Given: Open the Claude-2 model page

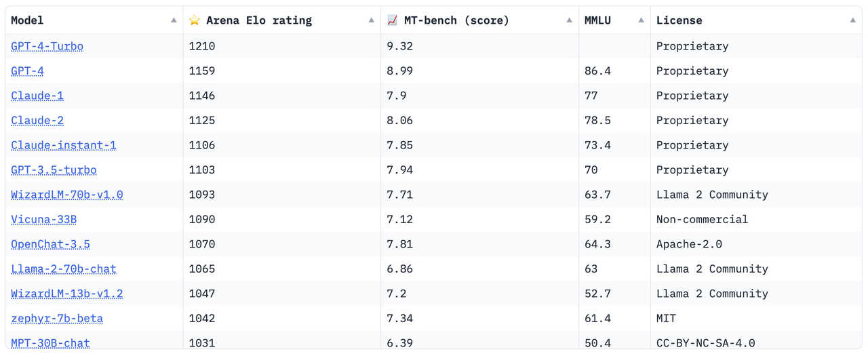Looking at the screenshot, I should point(37,120).
